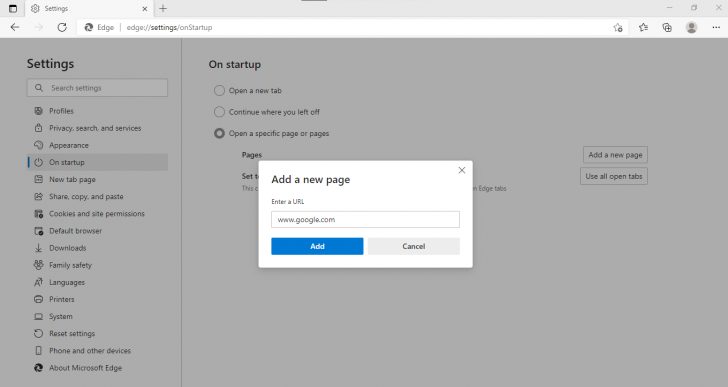Open About Microsoft Edge
728x387 pixels.
pyautogui.click(x=98, y=368)
